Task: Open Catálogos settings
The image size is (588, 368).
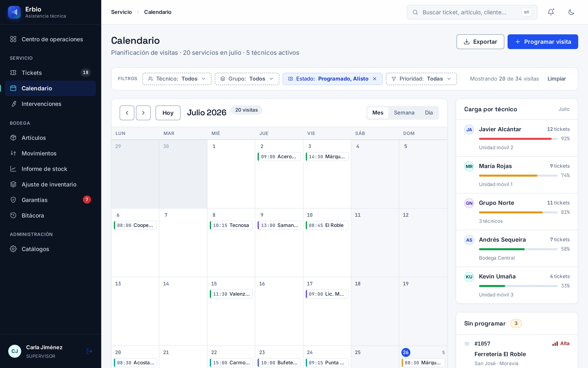Action: (50, 249)
